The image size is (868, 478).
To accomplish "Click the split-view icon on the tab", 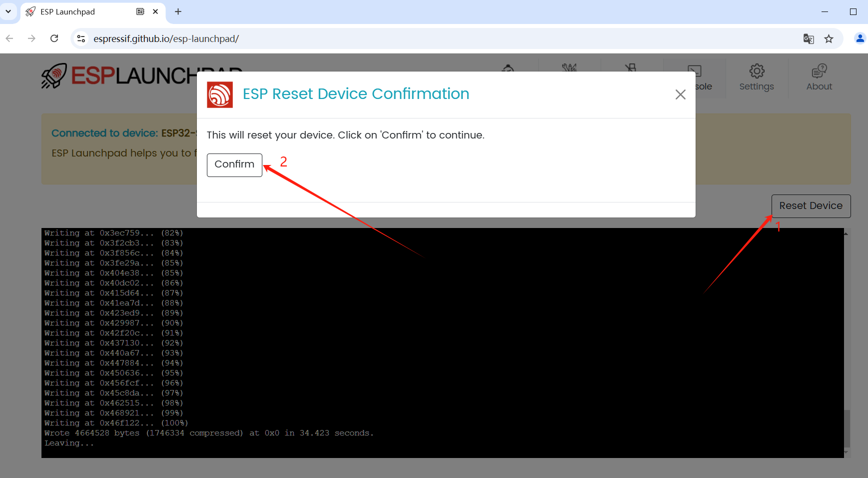I will coord(140,11).
